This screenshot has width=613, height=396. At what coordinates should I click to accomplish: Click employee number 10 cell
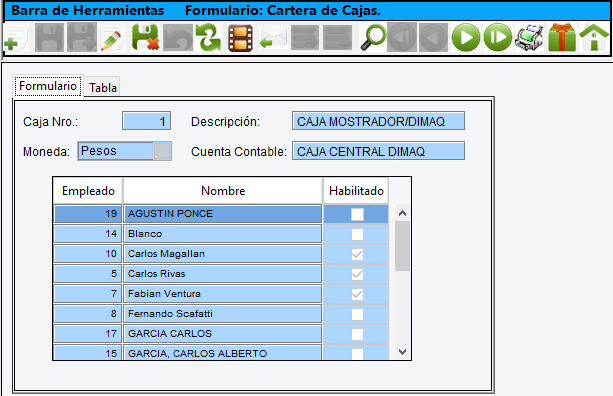tap(88, 254)
